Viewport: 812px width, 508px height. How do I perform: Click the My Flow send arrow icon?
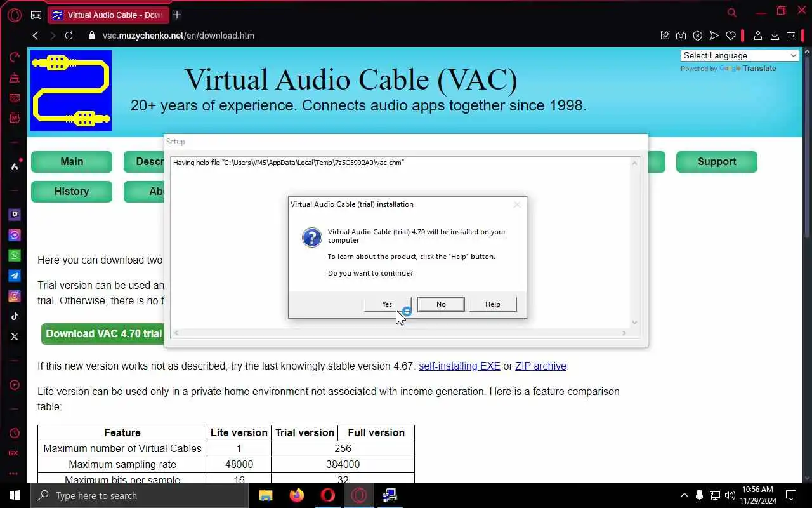714,36
